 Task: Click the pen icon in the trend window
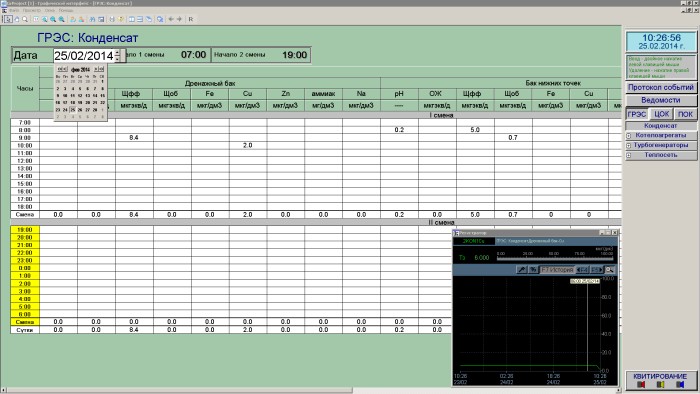pyautogui.click(x=521, y=270)
